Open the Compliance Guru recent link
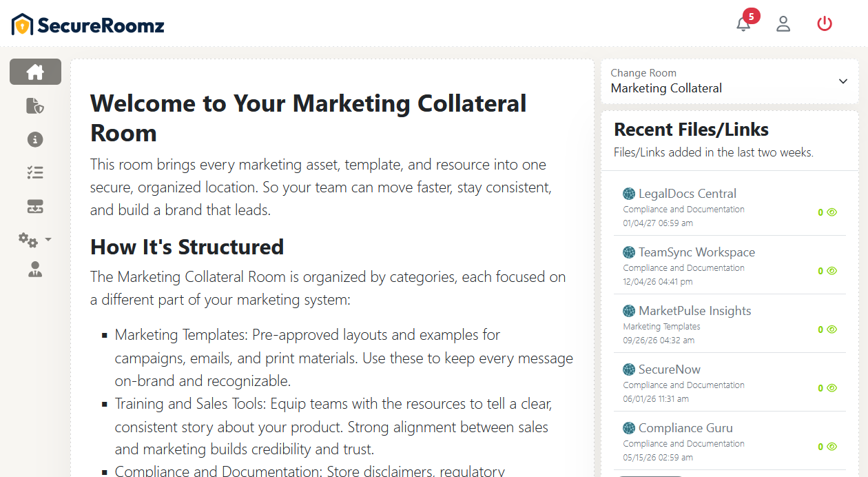The image size is (868, 477). [x=685, y=428]
